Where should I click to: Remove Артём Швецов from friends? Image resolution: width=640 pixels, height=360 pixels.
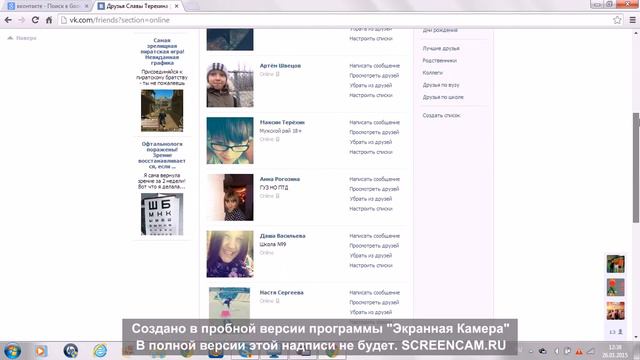(x=371, y=85)
